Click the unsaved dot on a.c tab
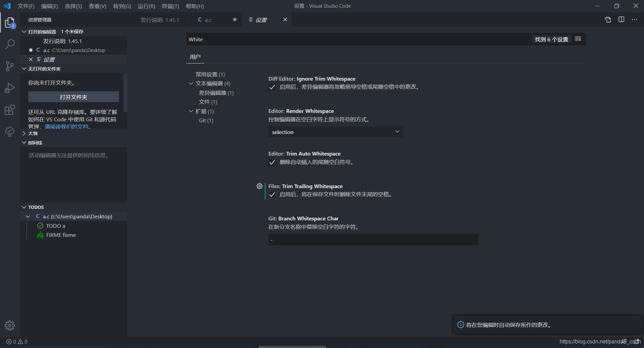Screen dimensions: 644x348 click(x=234, y=19)
